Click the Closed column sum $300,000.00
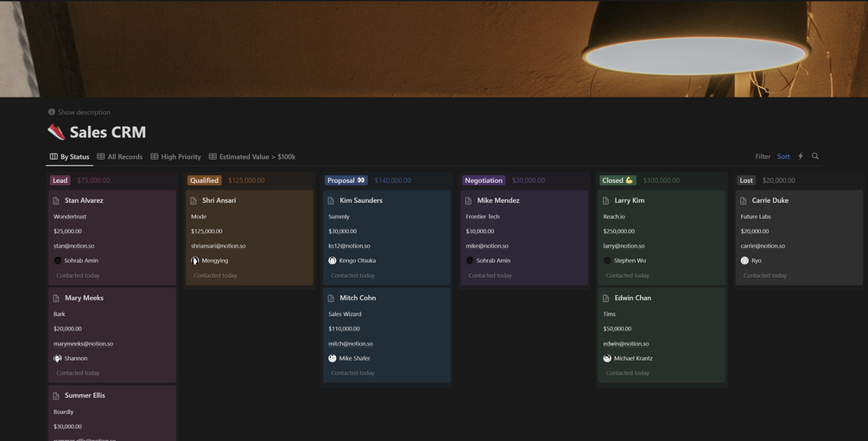Viewport: 868px width, 441px height. [662, 180]
